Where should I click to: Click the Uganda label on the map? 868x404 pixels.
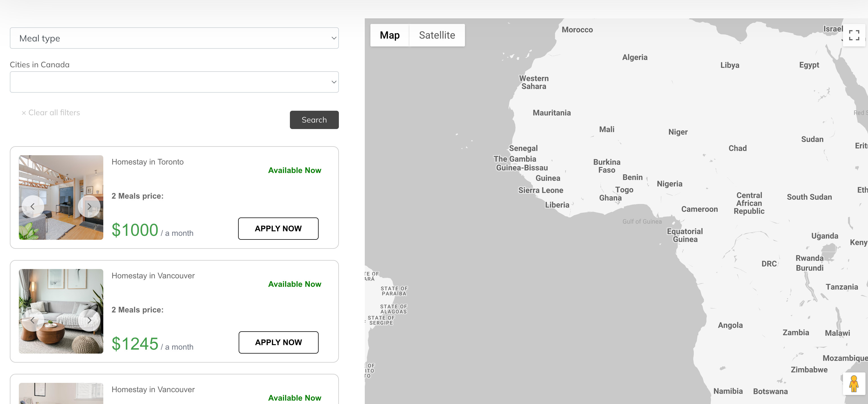pos(825,236)
